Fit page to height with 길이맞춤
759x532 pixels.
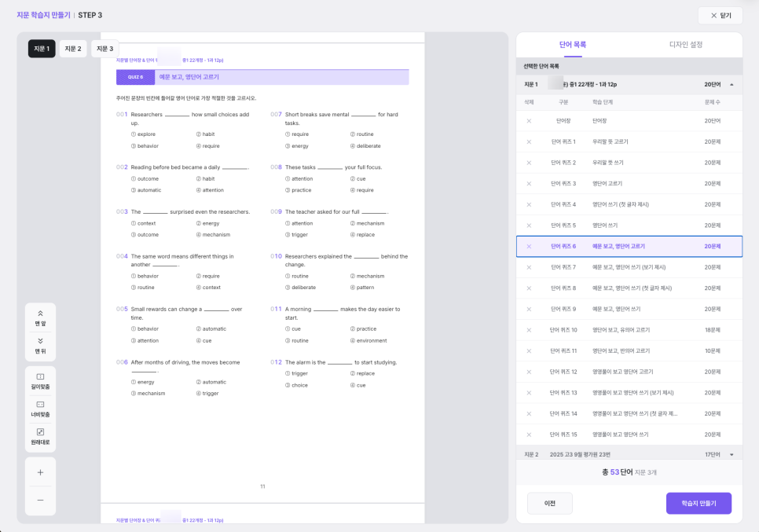click(40, 381)
